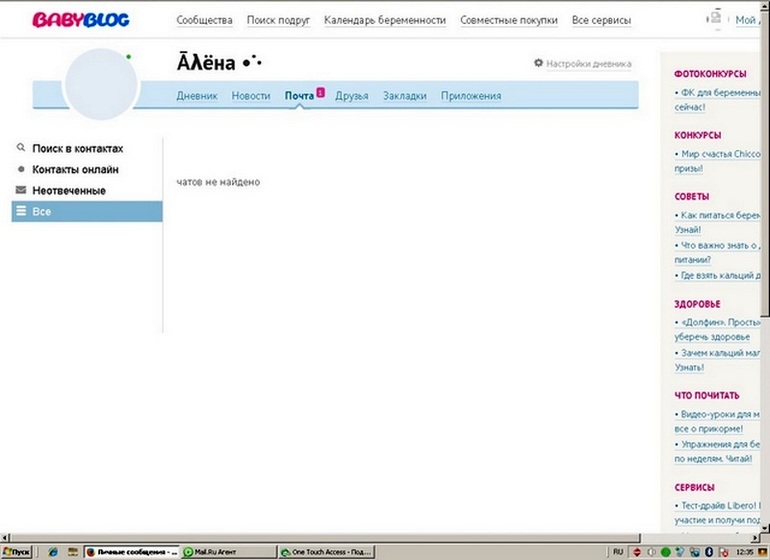Switch to the Новости tab
The image size is (770, 560).
[x=251, y=96]
